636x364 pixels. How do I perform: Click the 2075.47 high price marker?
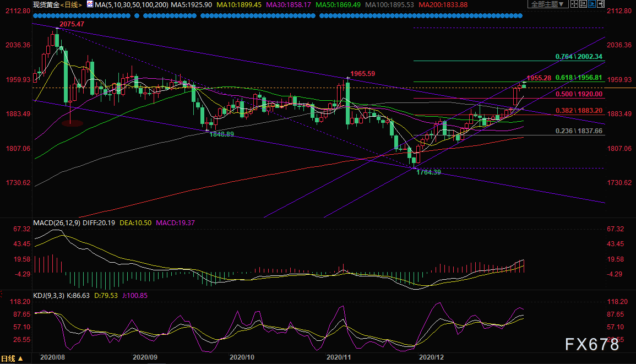tap(73, 25)
